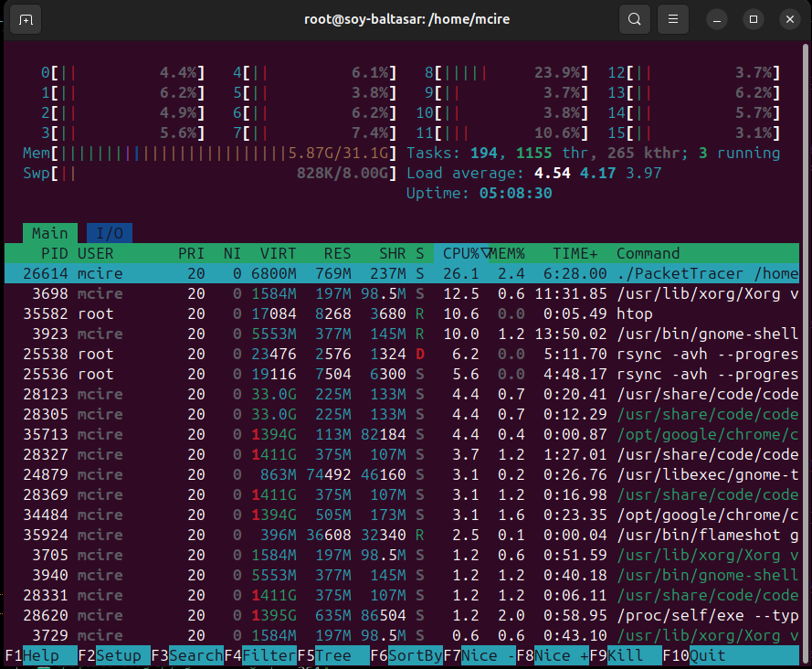The image size is (812, 669).
Task: Click the Mem usage meter
Action: pyautogui.click(x=183, y=153)
